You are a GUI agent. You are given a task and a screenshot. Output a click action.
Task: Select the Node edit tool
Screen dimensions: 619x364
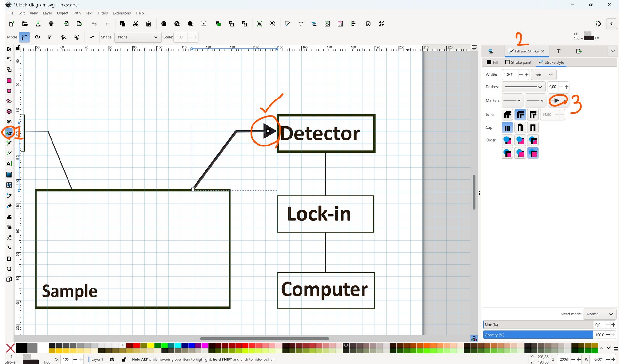tap(9, 59)
